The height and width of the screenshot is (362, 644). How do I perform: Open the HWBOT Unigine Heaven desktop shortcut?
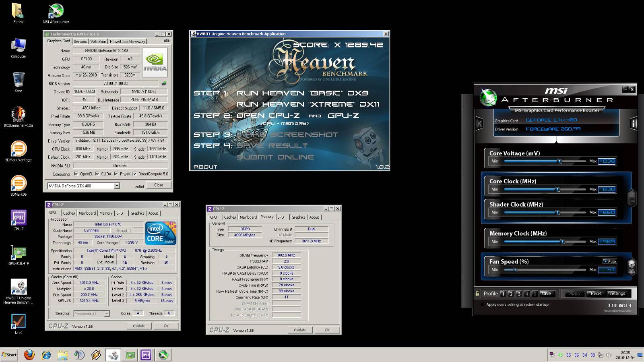coord(18,292)
